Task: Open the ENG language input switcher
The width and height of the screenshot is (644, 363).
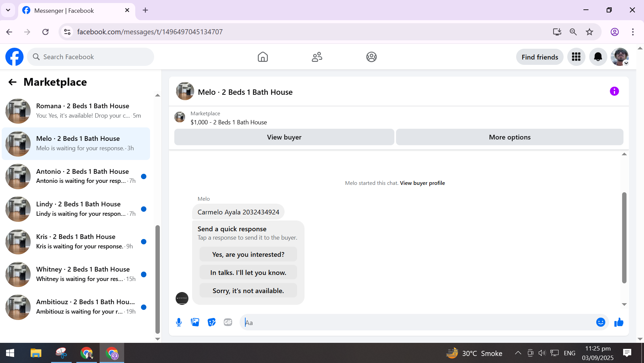Action: click(x=569, y=353)
